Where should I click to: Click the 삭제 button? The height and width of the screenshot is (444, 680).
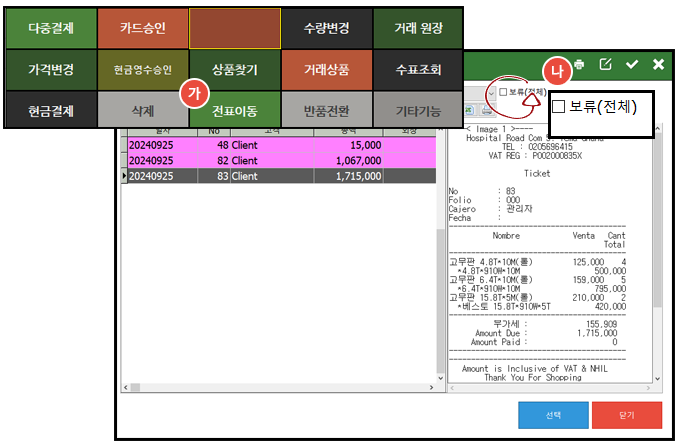(143, 111)
